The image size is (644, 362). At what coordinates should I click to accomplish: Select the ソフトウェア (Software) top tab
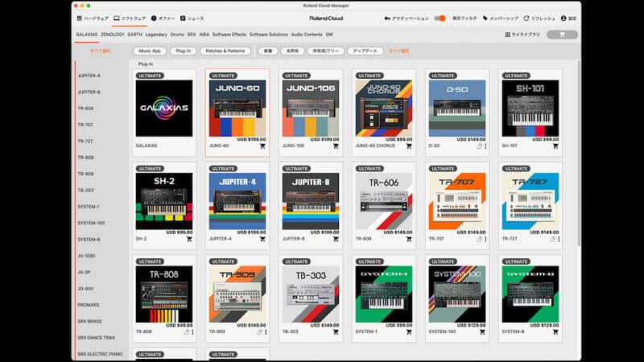(130, 19)
